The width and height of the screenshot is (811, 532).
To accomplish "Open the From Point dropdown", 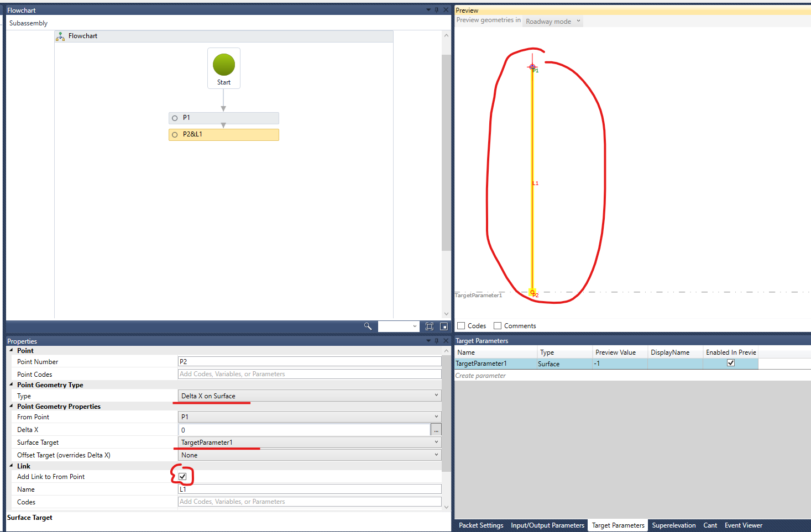I will click(x=310, y=417).
